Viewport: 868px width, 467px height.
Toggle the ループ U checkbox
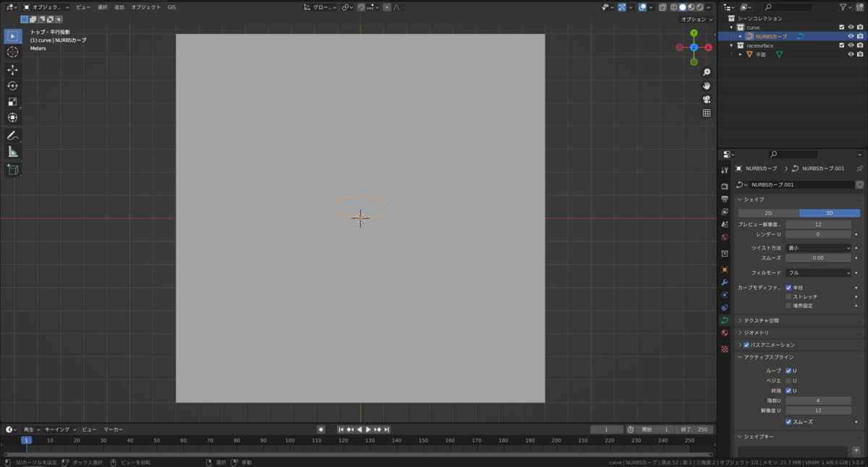pyautogui.click(x=788, y=371)
